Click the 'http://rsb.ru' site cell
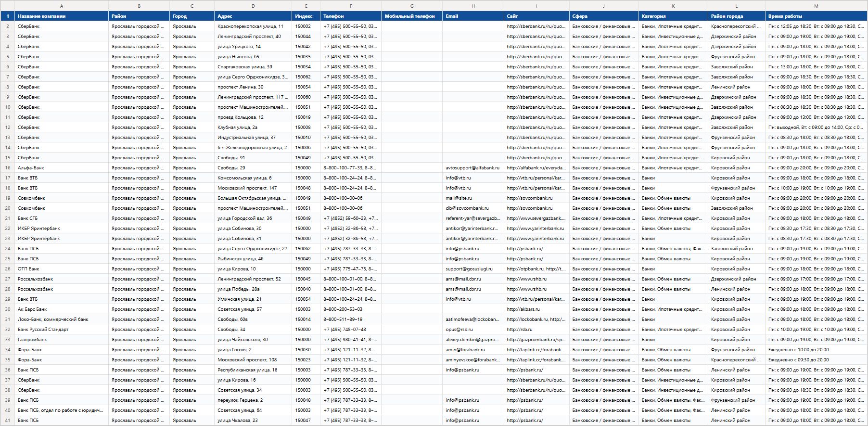The width and height of the screenshot is (868, 434). (x=536, y=330)
